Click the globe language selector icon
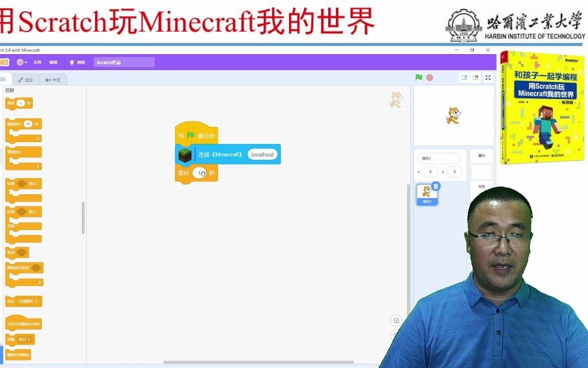Image resolution: width=588 pixels, height=368 pixels. [x=19, y=61]
